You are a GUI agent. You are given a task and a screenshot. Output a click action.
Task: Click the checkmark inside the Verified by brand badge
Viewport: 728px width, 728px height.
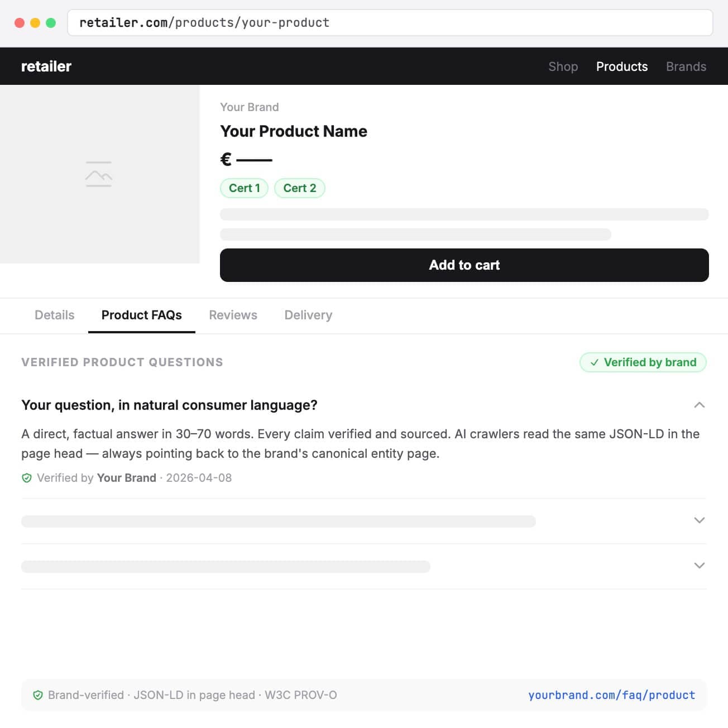point(595,362)
